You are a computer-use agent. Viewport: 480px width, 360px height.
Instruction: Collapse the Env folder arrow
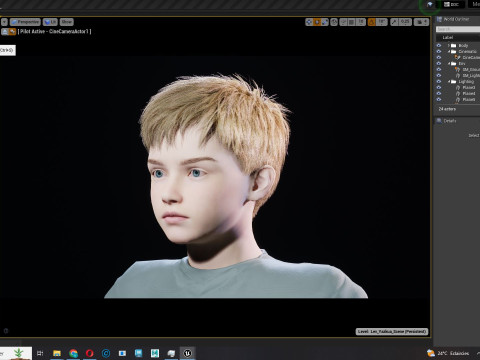click(449, 63)
